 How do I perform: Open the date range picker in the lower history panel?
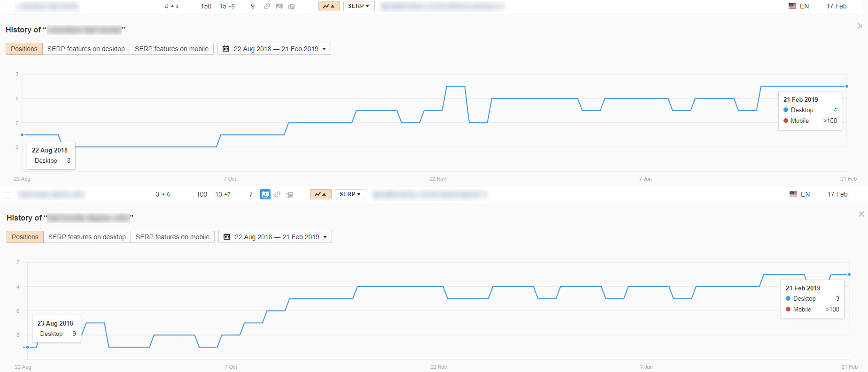point(275,237)
